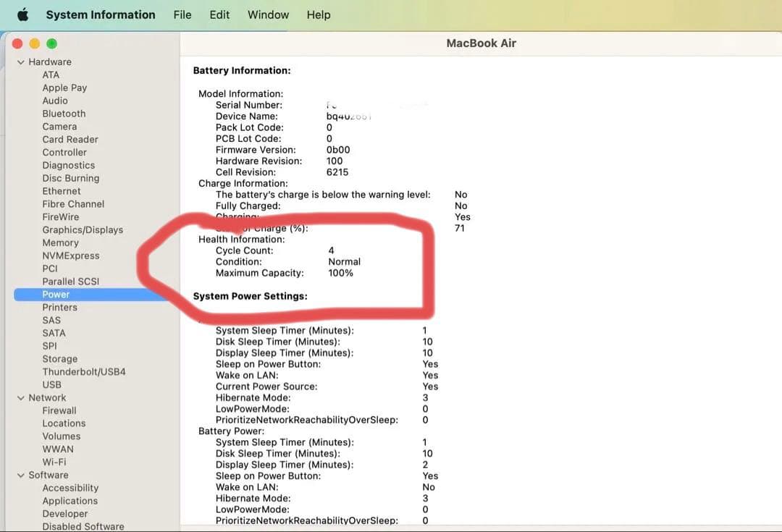Select Wi-Fi under Network
The image size is (782, 532).
(54, 462)
